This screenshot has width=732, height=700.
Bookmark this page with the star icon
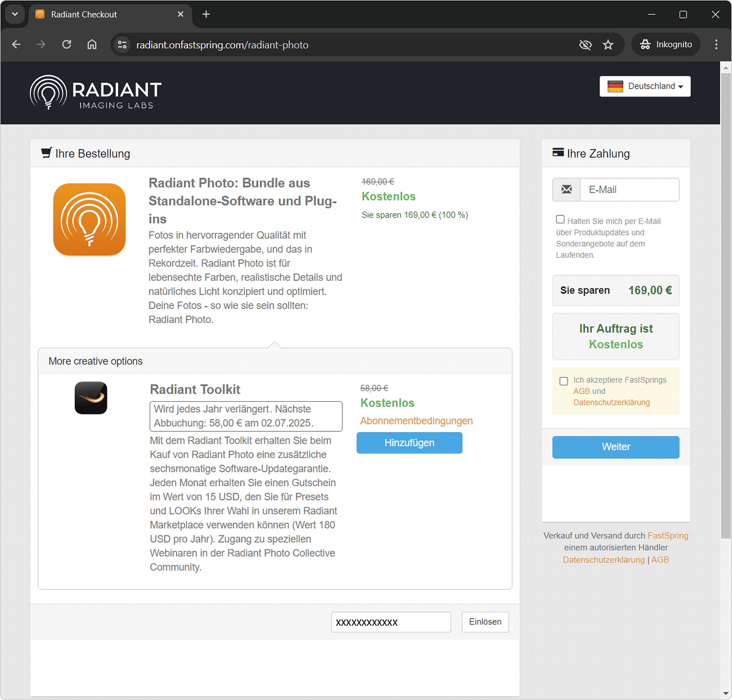click(608, 45)
